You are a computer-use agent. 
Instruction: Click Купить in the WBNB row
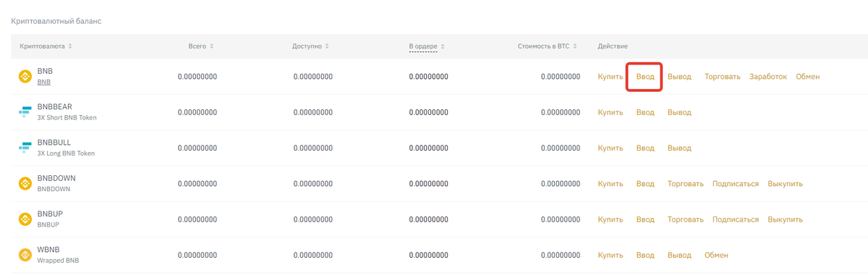click(x=610, y=255)
